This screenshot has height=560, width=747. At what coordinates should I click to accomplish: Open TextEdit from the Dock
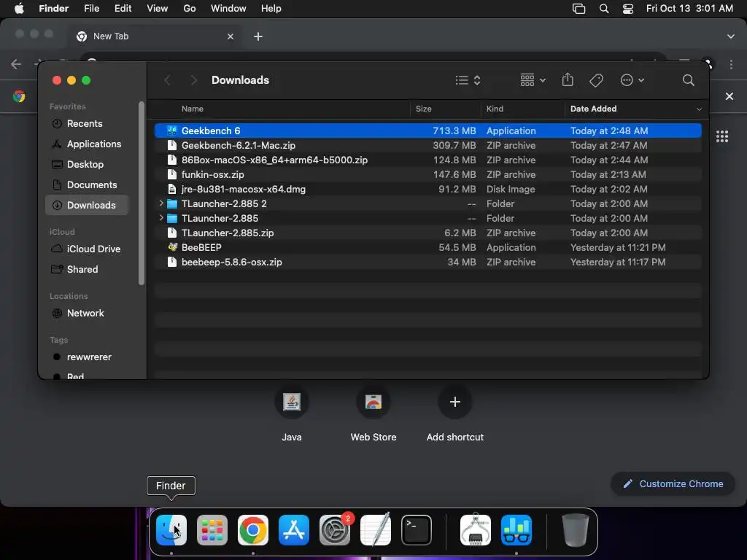(x=376, y=530)
